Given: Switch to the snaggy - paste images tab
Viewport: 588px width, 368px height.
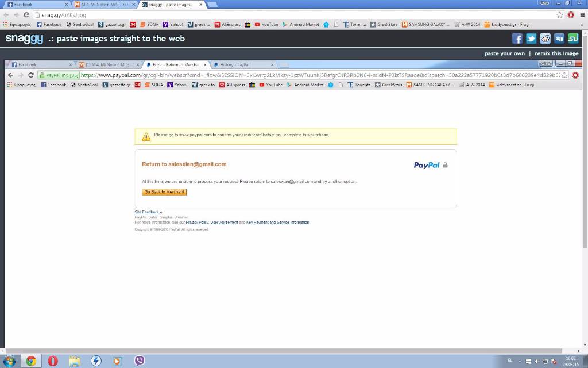Looking at the screenshot, I should (169, 5).
